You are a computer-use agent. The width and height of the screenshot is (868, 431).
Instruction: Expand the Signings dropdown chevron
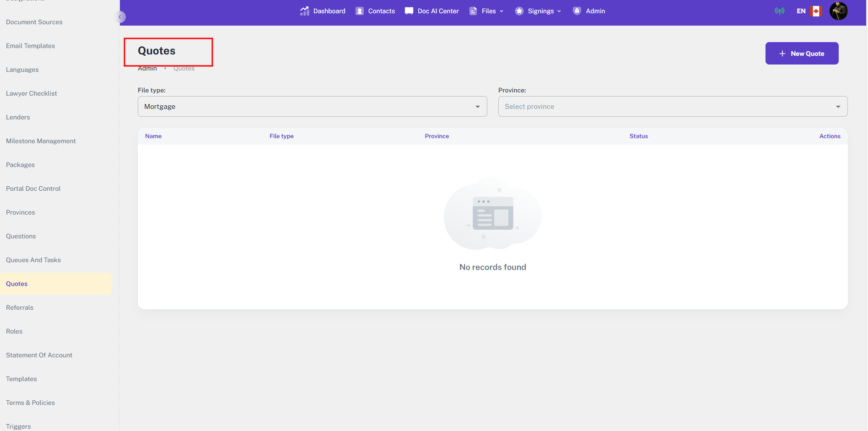point(559,11)
